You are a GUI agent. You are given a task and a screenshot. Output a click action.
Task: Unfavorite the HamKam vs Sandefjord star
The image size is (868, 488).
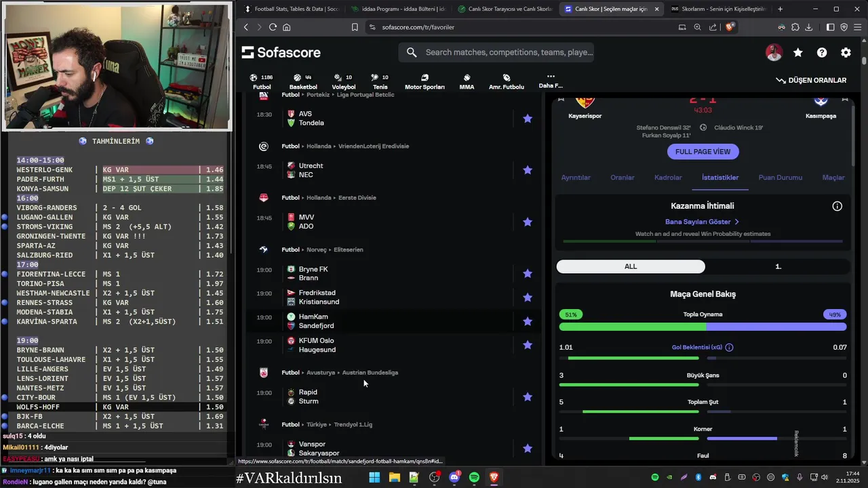coord(528,321)
